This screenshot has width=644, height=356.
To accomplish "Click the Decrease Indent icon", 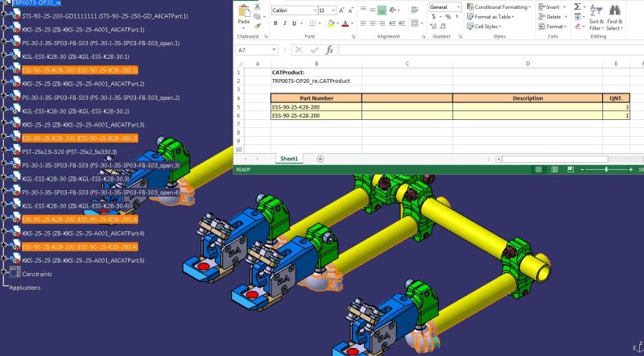I will point(393,23).
